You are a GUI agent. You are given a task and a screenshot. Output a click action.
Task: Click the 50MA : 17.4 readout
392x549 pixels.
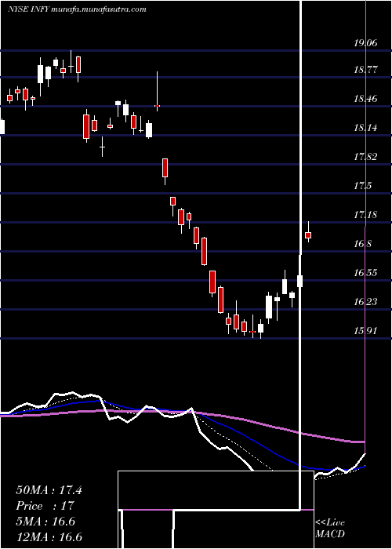click(x=49, y=490)
